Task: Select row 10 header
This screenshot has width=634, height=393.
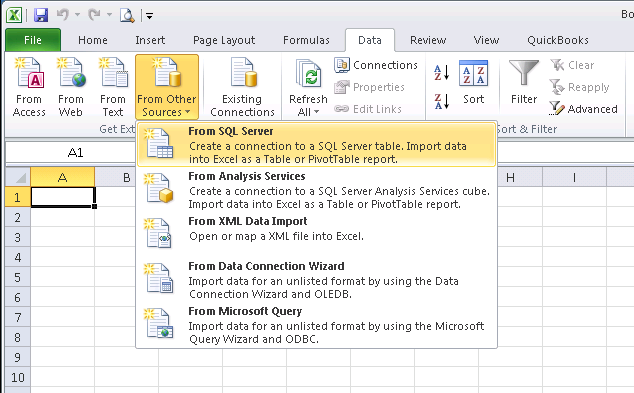Action: click(x=17, y=377)
